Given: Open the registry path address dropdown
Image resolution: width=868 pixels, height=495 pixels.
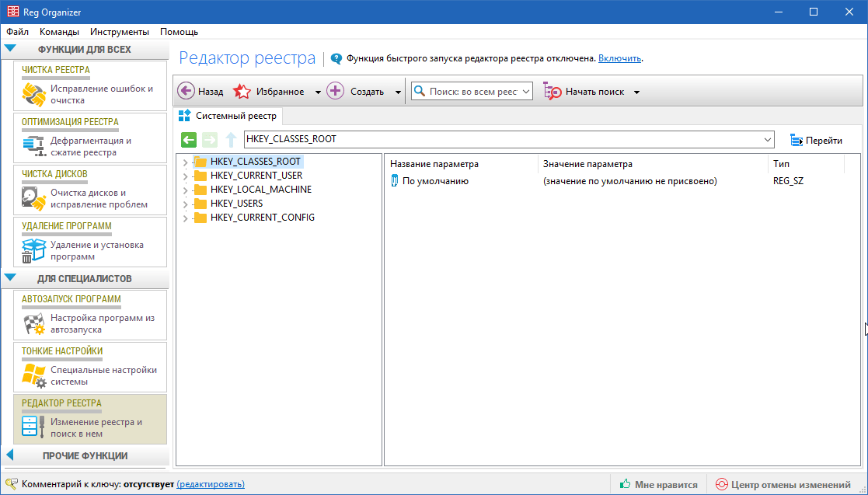Looking at the screenshot, I should click(768, 140).
